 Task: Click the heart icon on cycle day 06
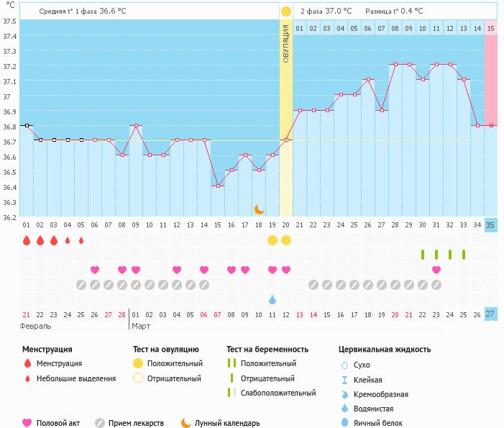[x=95, y=270]
